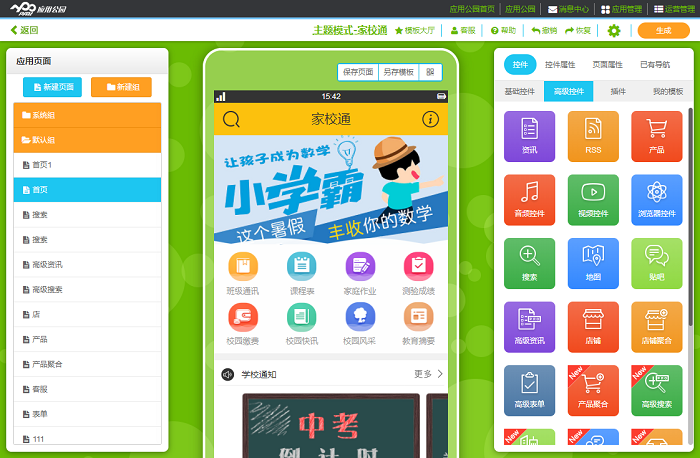Pick the 店铺 shop widget
Image resolution: width=700 pixels, height=458 pixels.
pyautogui.click(x=593, y=327)
